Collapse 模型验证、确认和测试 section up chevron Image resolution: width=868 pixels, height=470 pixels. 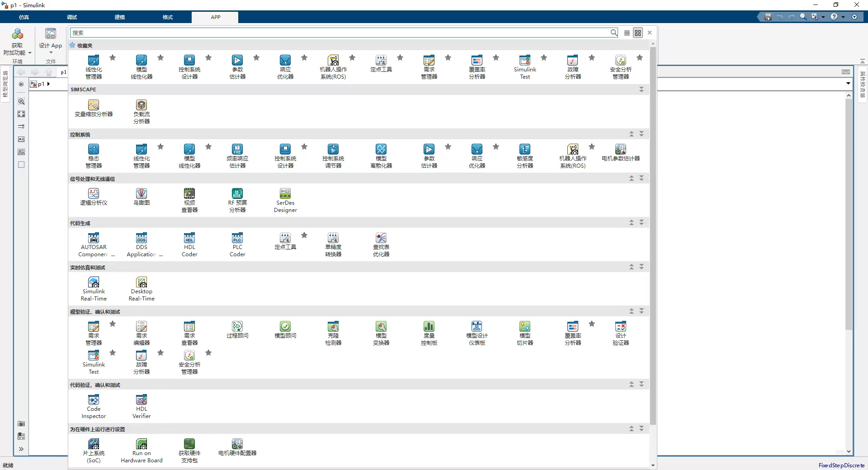pyautogui.click(x=632, y=311)
